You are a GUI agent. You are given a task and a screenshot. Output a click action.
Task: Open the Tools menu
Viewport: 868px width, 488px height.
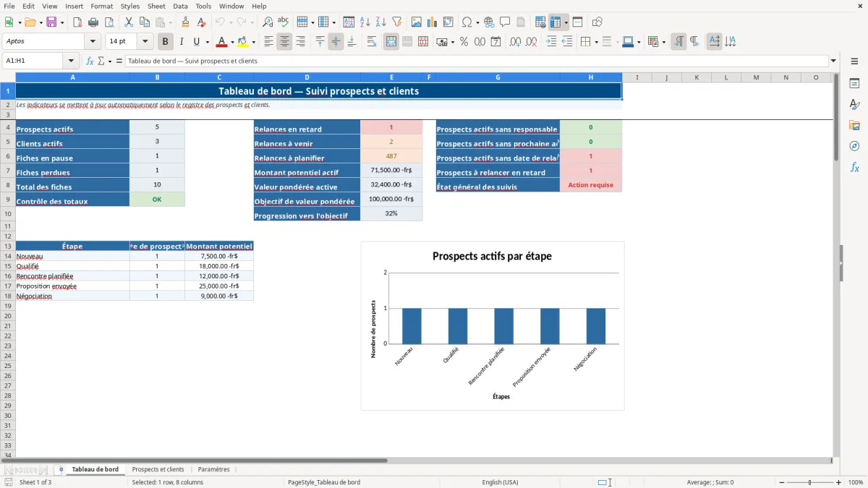coord(203,6)
